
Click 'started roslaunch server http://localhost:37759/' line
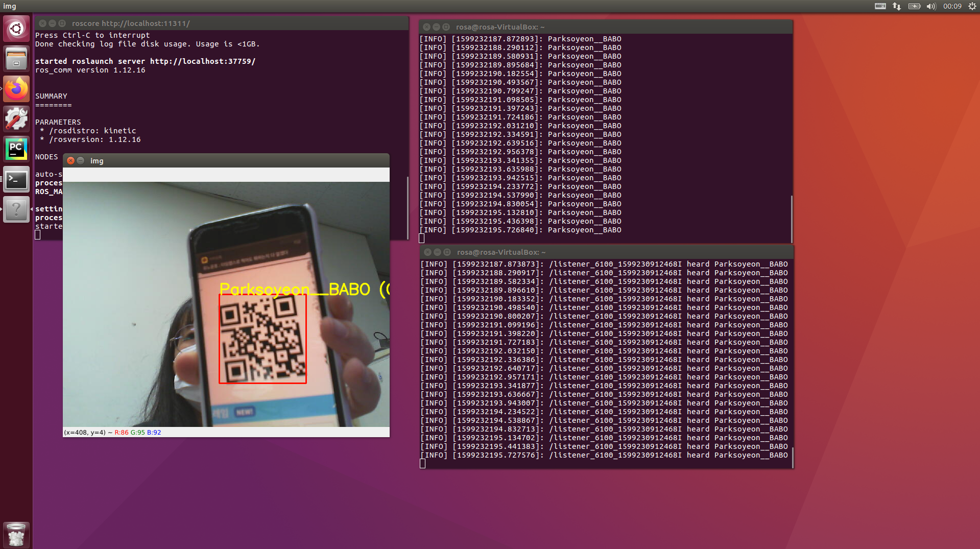point(146,61)
